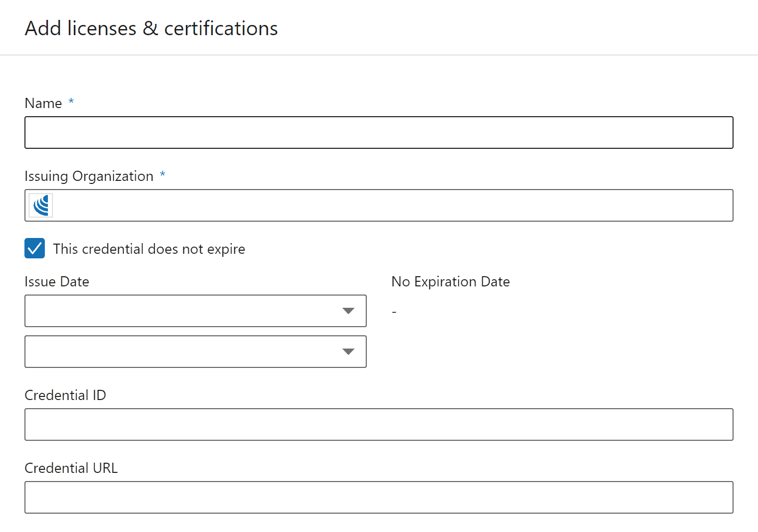
Task: Click inside the Issuing Organization field
Action: [392, 205]
